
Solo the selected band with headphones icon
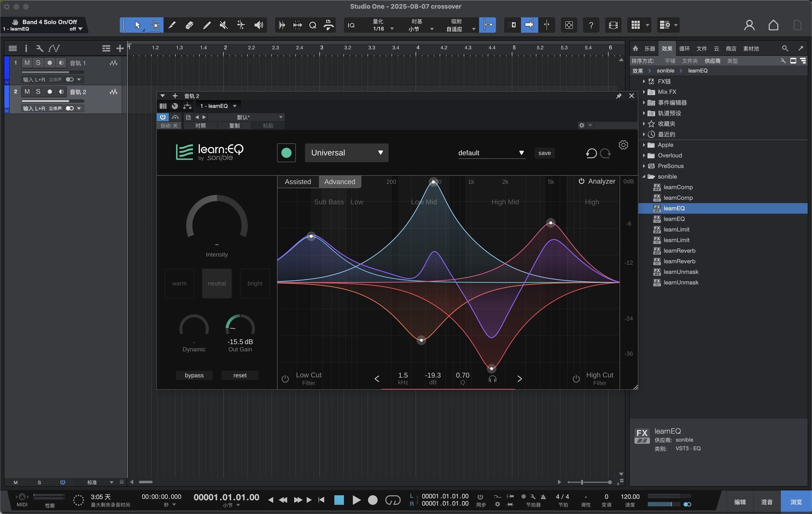coord(492,379)
